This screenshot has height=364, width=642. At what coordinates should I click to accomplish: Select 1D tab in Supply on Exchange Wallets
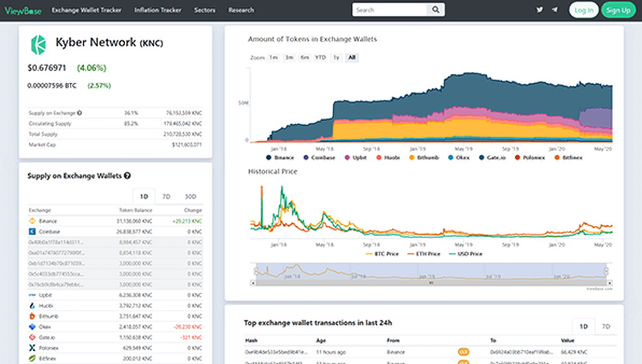point(144,196)
